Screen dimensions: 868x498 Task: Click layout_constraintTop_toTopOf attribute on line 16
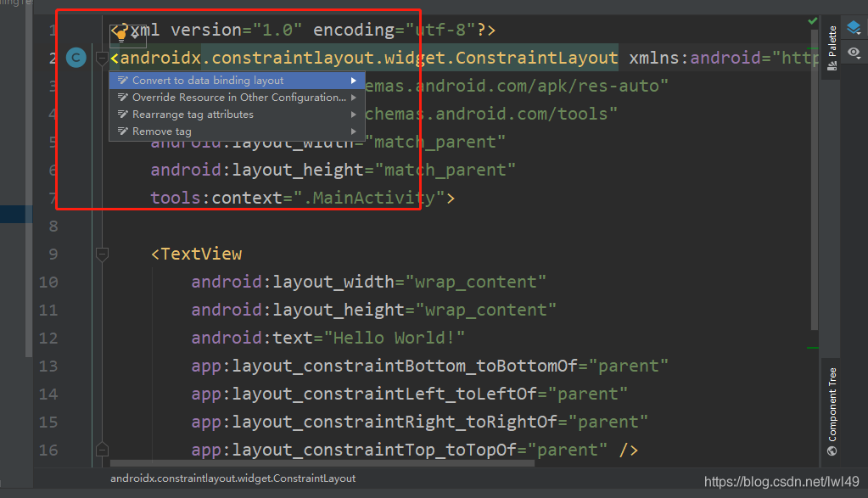click(x=399, y=450)
